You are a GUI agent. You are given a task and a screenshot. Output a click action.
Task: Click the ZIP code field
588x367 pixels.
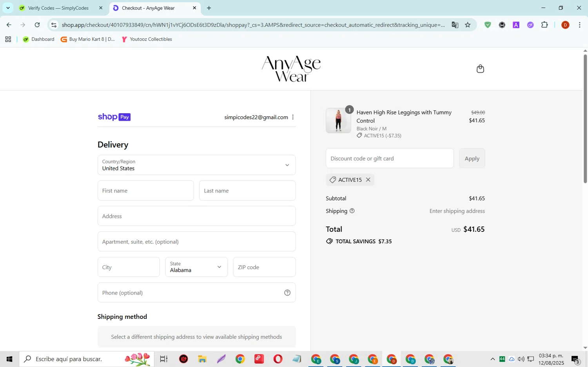point(264,267)
